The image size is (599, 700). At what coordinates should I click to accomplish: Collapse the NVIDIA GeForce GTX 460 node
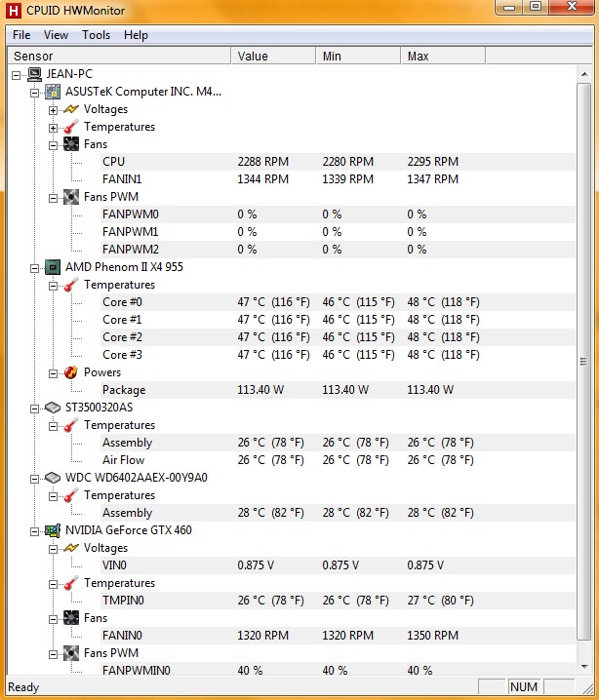coord(34,531)
